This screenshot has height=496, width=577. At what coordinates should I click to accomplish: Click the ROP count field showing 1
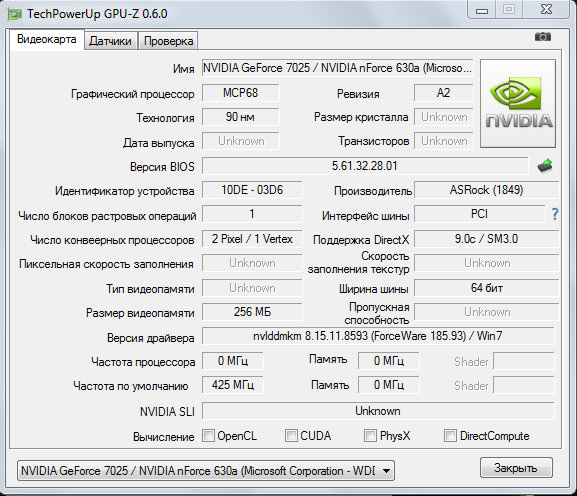(x=252, y=214)
